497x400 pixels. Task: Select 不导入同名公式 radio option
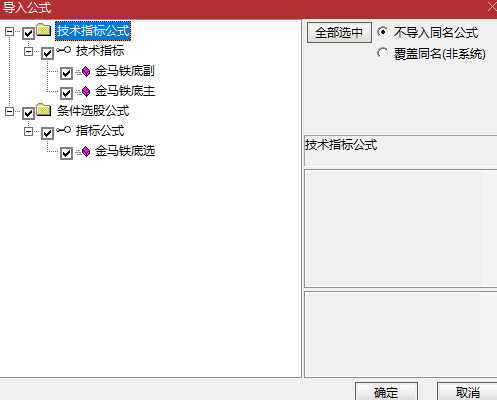click(x=383, y=32)
